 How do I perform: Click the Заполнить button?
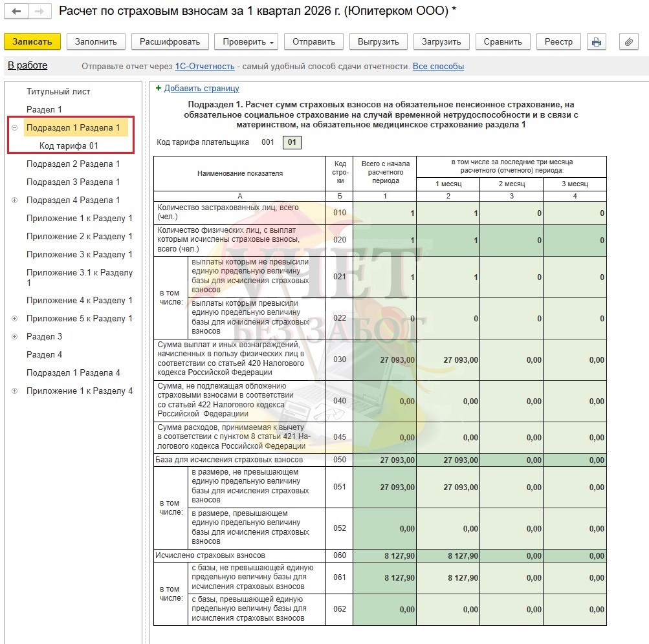(x=96, y=42)
